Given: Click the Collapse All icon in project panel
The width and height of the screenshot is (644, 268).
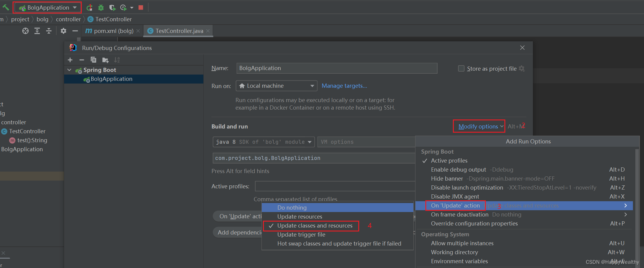Looking at the screenshot, I should click(49, 31).
